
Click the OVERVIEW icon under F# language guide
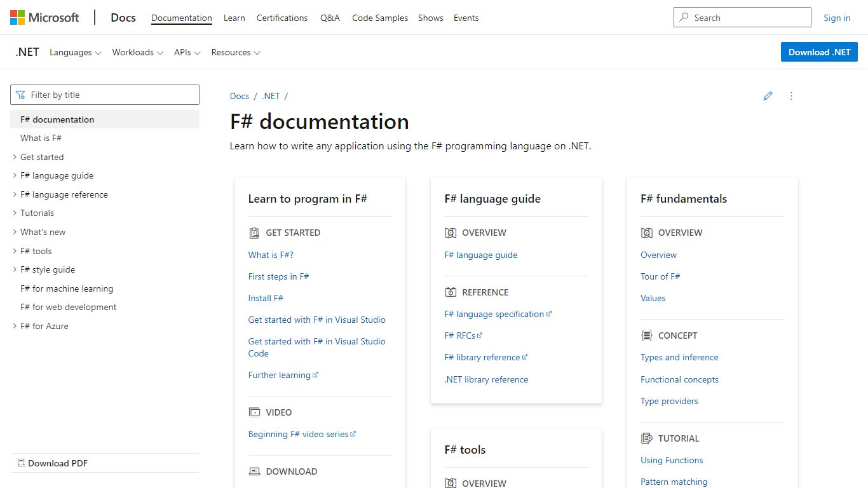pos(451,233)
